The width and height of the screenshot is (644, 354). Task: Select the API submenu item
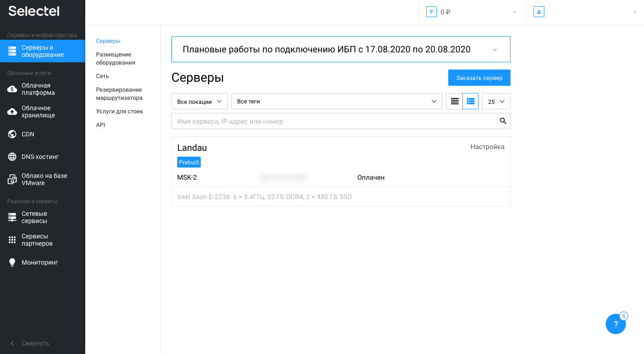tap(101, 125)
